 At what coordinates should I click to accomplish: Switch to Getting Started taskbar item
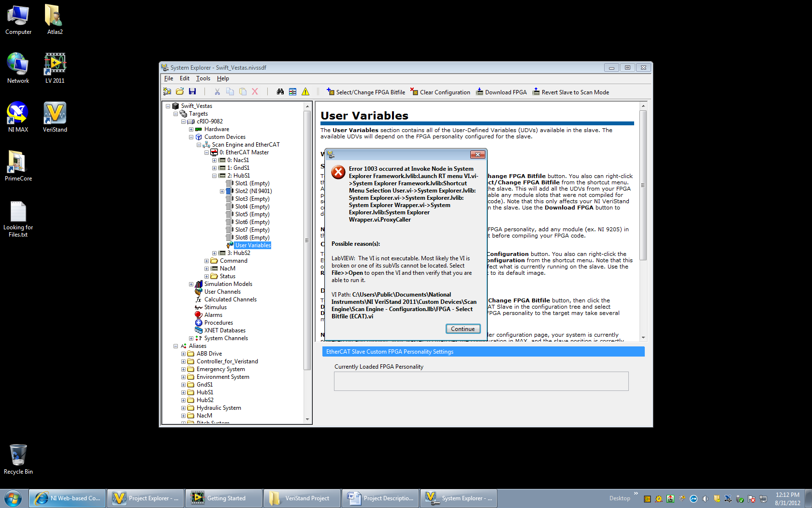pos(224,498)
